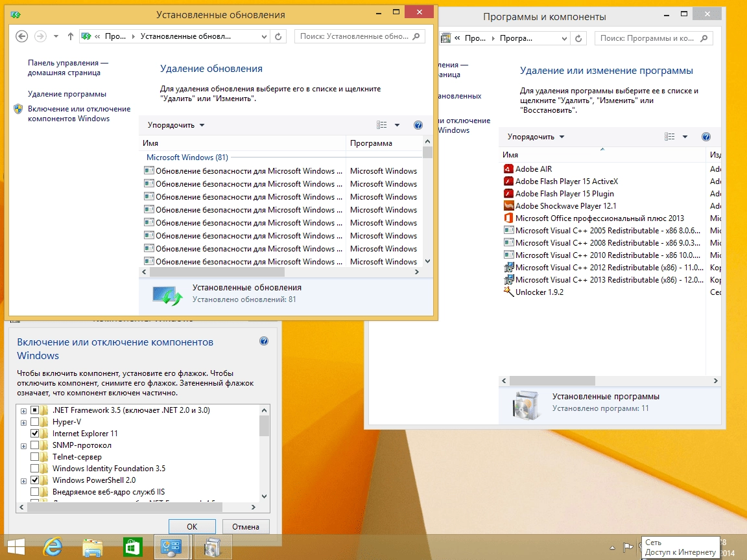Open view options arrow in updates window
Viewport: 747px width, 560px height.
(x=397, y=125)
